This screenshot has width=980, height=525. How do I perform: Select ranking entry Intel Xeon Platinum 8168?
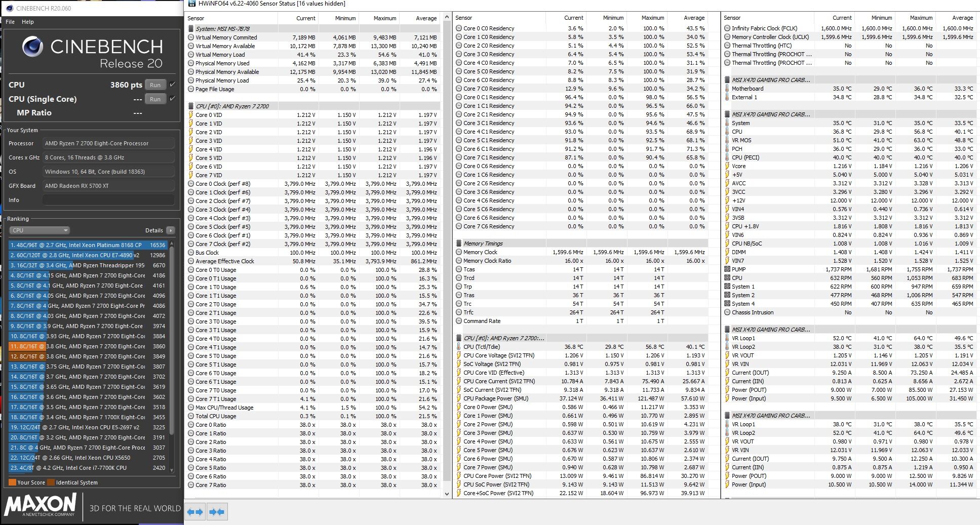[x=88, y=245]
